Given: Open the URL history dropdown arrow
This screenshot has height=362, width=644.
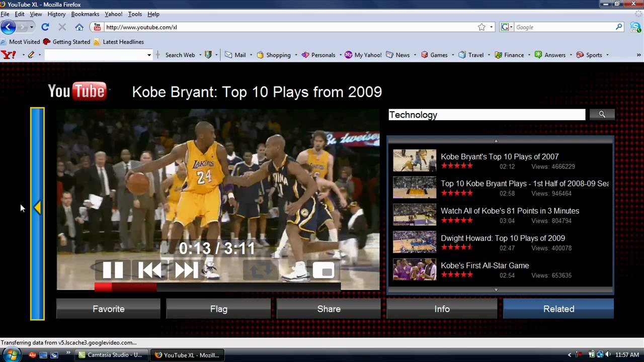Looking at the screenshot, I should [x=492, y=27].
